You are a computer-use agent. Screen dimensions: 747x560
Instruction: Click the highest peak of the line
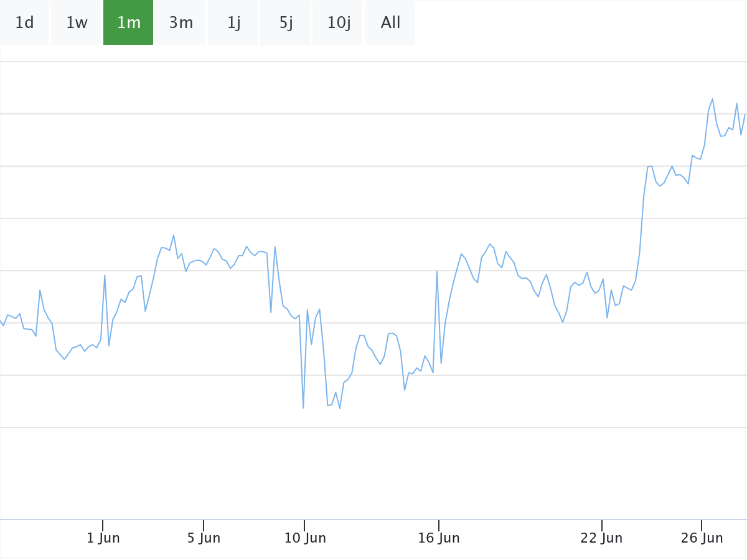tap(712, 99)
